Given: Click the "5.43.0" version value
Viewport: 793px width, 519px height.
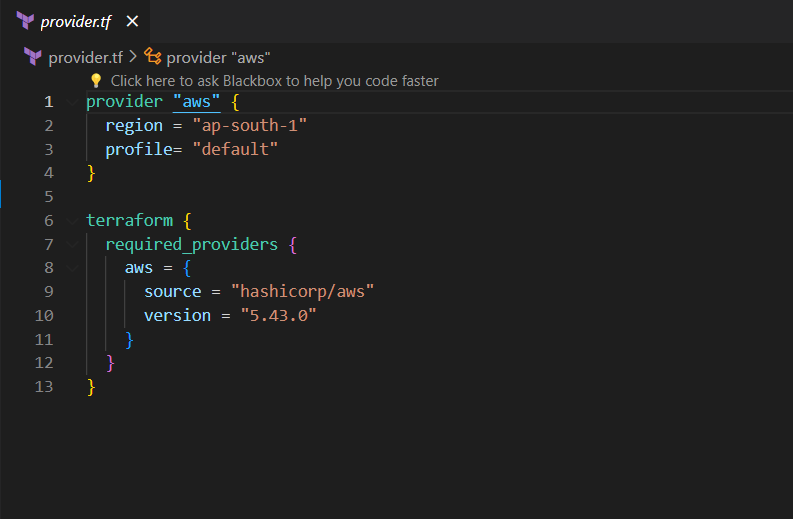Looking at the screenshot, I should [278, 315].
